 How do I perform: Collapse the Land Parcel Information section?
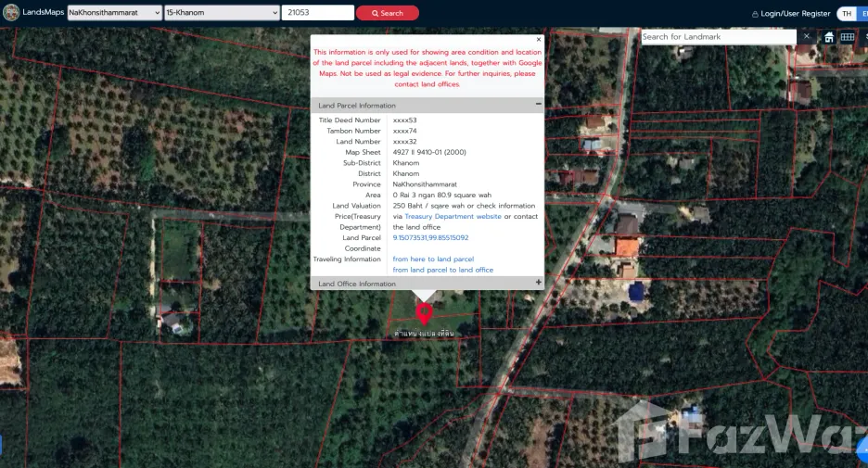click(538, 104)
